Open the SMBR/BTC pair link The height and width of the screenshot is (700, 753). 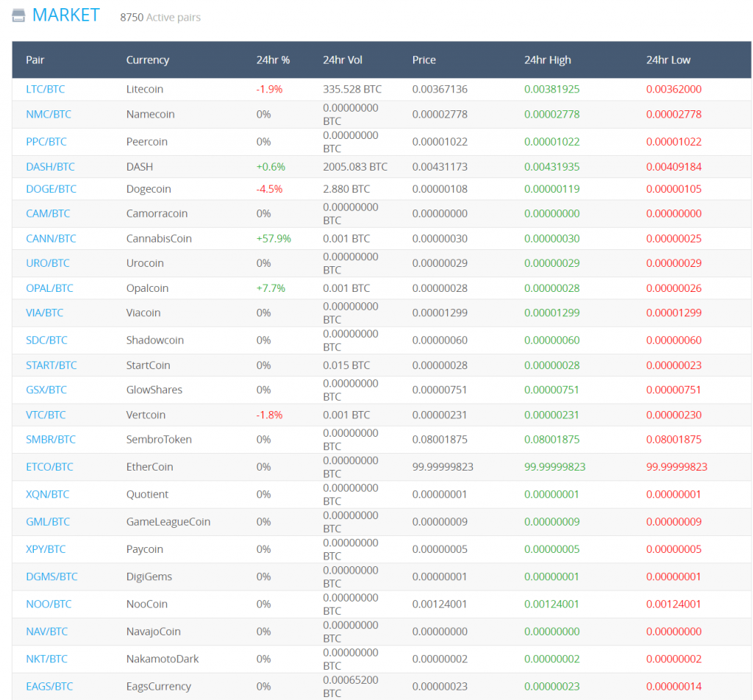coord(51,439)
